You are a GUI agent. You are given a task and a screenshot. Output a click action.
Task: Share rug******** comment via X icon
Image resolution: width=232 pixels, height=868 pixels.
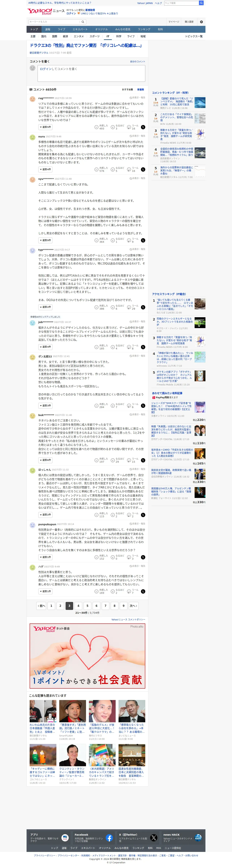pos(143,127)
